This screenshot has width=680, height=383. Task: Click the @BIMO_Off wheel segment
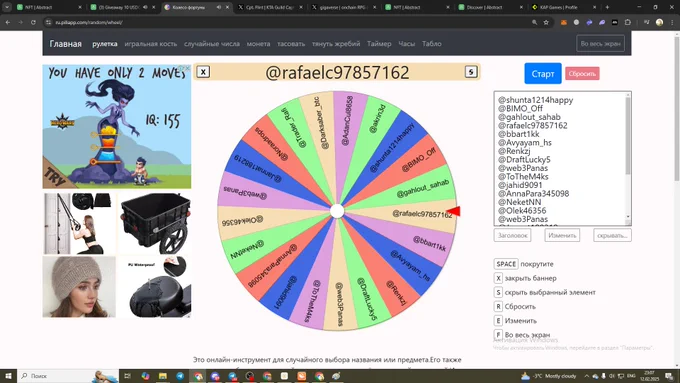pyautogui.click(x=418, y=160)
